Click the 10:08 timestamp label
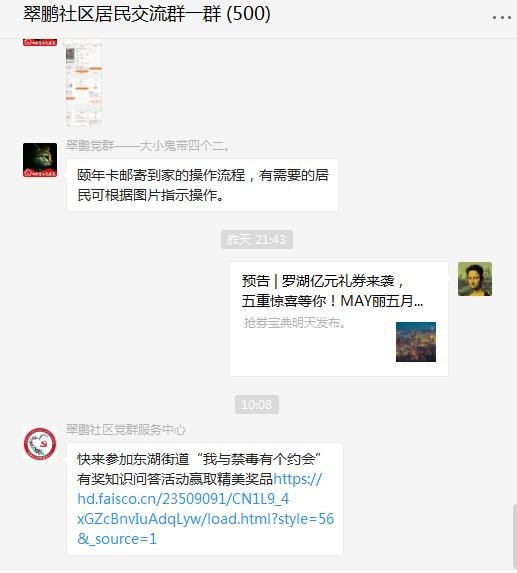The height and width of the screenshot is (573, 517). click(256, 405)
